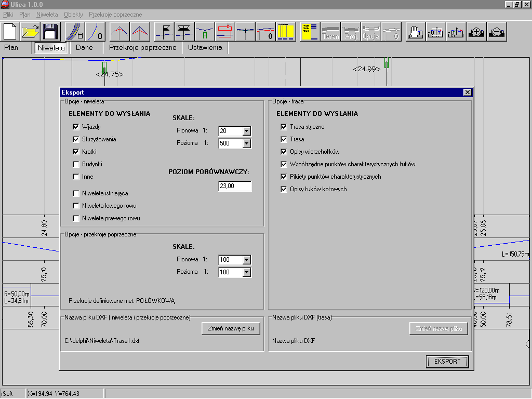Image resolution: width=532 pixels, height=399 pixels.
Task: Switch to the Przekroje poprzeczne tab
Action: 142,48
